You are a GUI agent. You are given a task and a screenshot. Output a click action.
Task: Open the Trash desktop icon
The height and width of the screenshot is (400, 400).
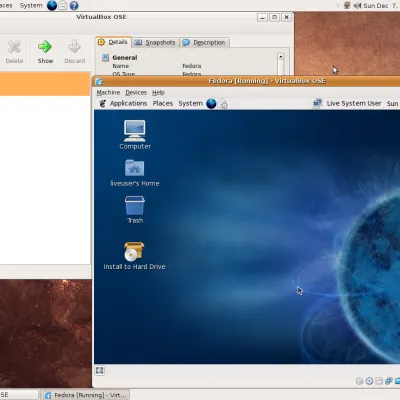(135, 210)
